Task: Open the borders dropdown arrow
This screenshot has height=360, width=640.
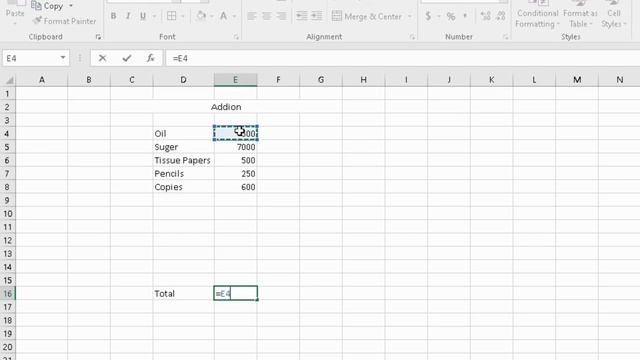Action: click(183, 16)
